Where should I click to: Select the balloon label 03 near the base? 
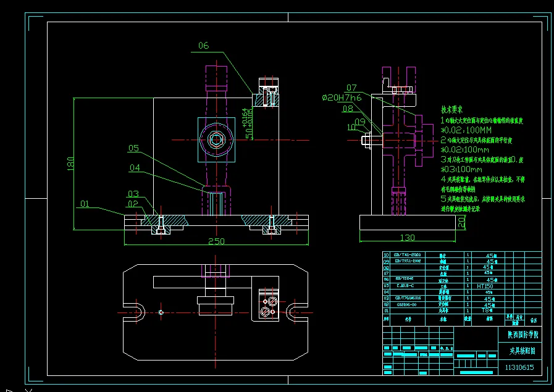tap(133, 194)
